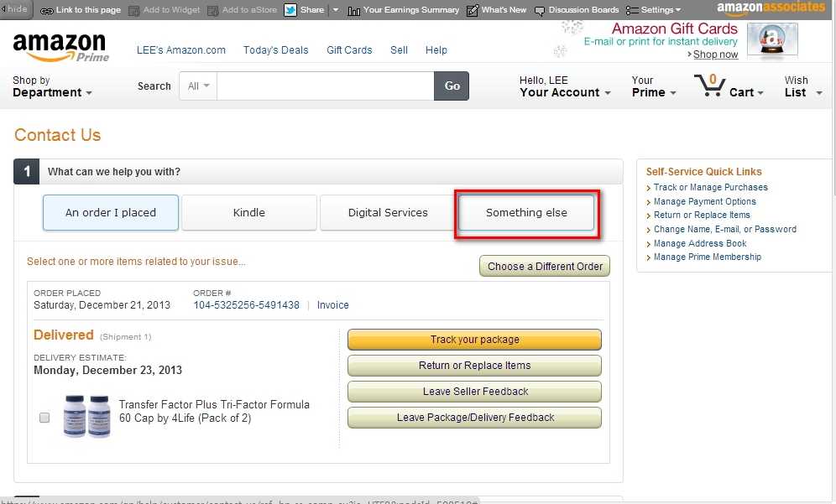
Task: Open the Cart dropdown arrow
Action: point(760,93)
